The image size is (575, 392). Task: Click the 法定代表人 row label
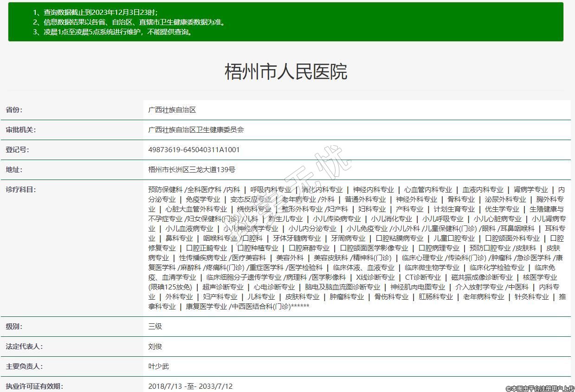point(24,347)
